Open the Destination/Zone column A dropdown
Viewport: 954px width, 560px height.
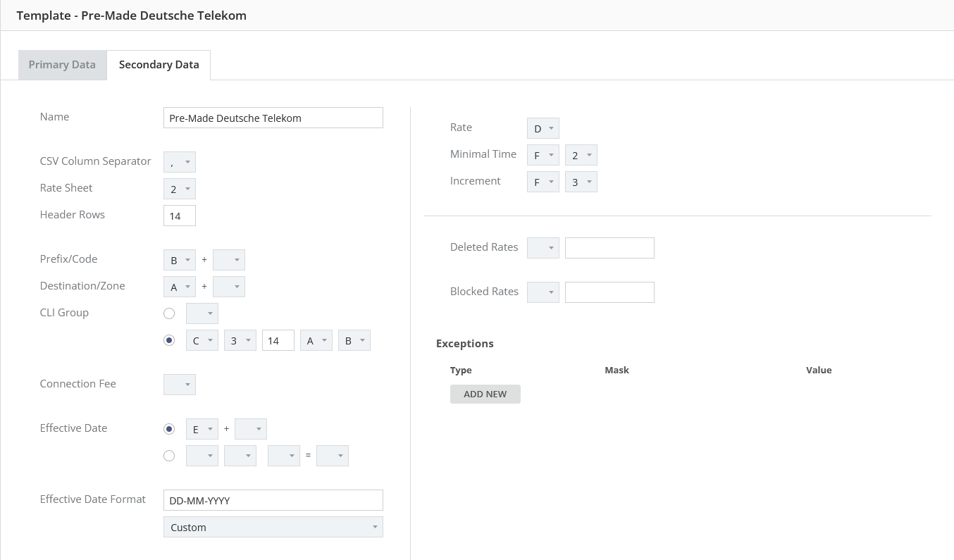179,287
